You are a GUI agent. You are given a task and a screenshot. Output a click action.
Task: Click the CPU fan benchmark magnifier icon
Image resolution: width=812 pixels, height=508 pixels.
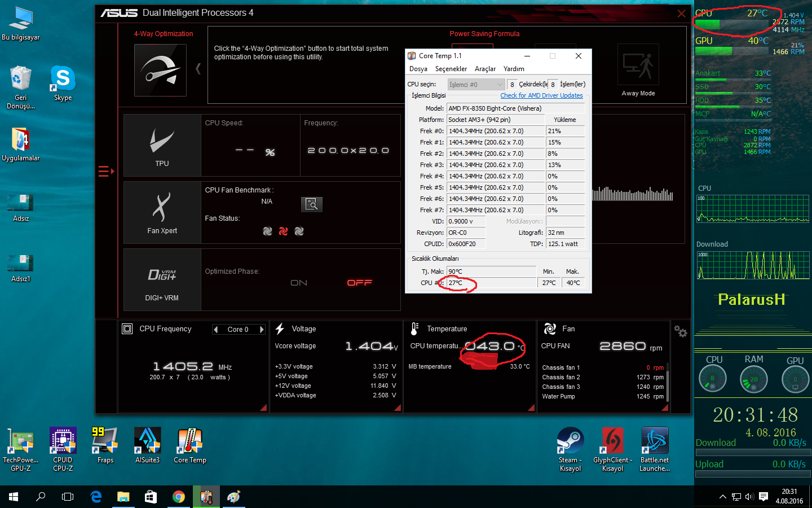pyautogui.click(x=312, y=204)
